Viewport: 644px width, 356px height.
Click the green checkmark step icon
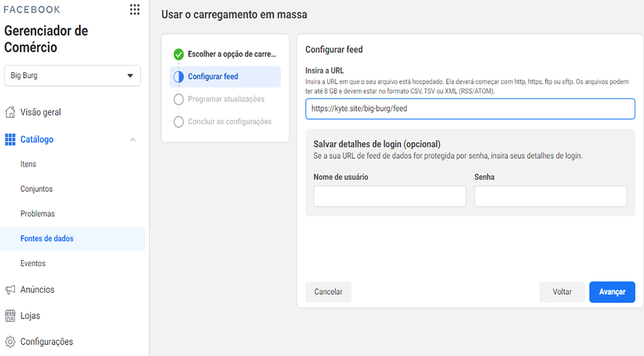[x=179, y=54]
